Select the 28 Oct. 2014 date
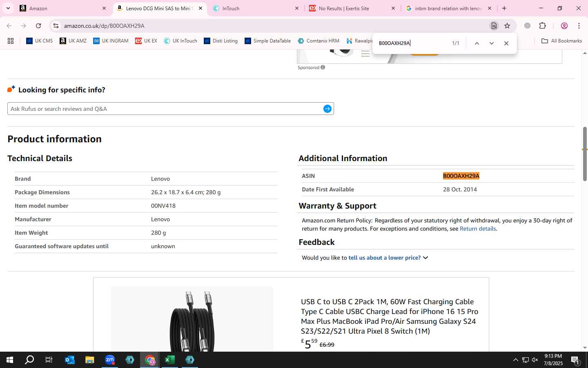The width and height of the screenshot is (588, 368). pos(460,189)
